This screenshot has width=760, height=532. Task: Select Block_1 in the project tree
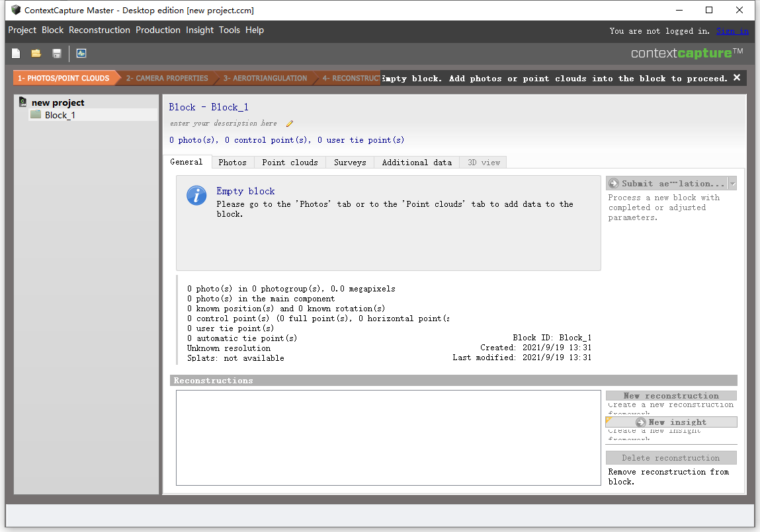point(60,115)
